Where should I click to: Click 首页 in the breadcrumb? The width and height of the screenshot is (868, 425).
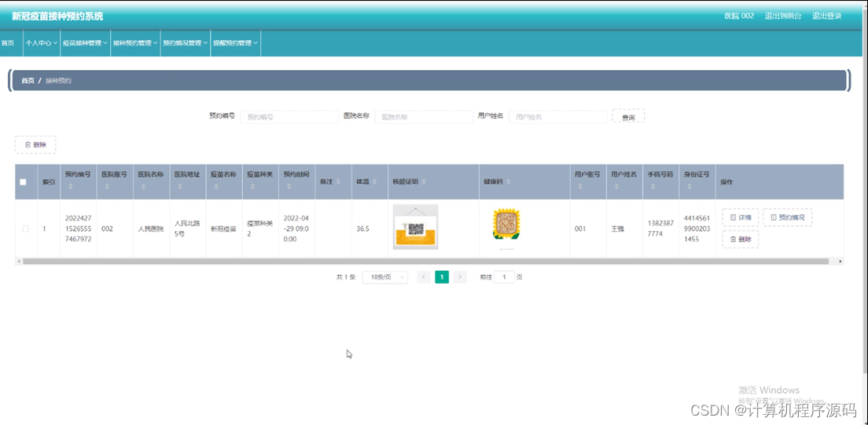[x=28, y=81]
